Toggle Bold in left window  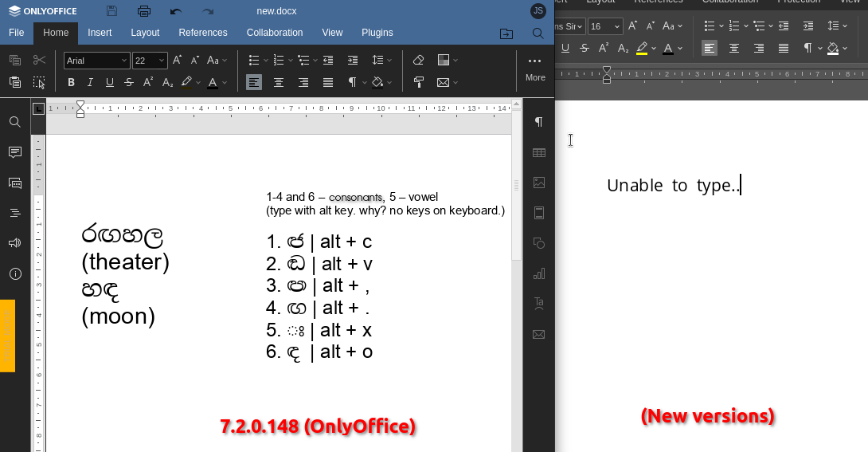[x=71, y=83]
